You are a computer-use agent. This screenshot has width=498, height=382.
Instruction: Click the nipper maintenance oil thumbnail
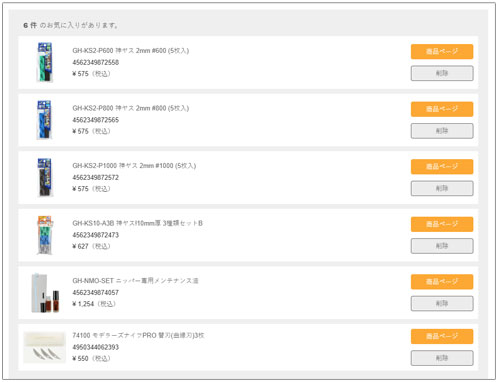45,293
